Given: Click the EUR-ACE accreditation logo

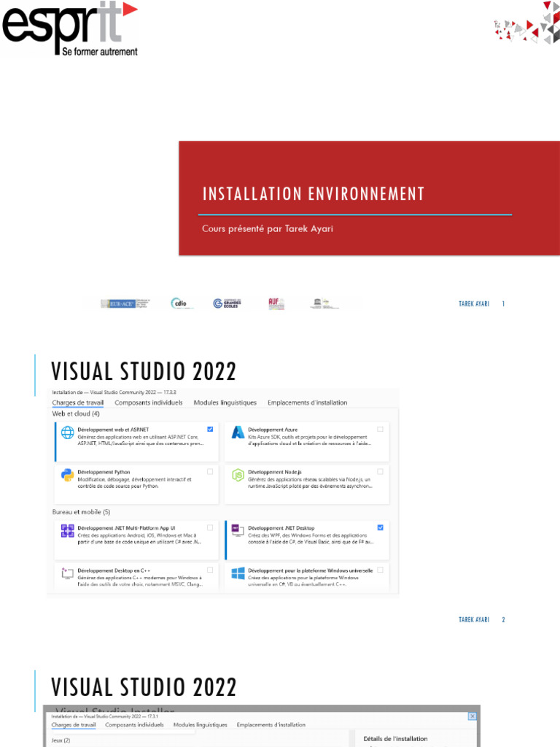Looking at the screenshot, I should pos(125,303).
